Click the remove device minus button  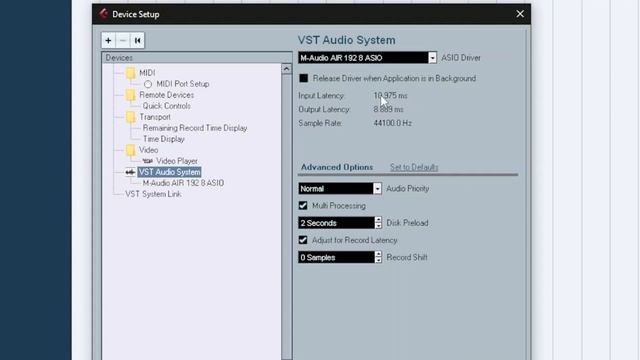[122, 40]
